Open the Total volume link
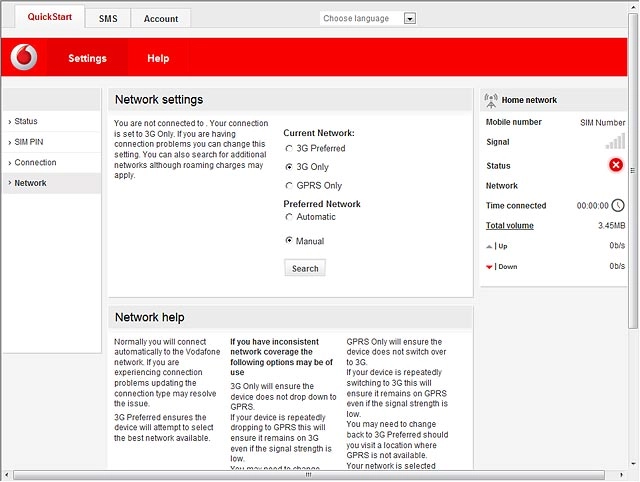640x482 pixels. [x=509, y=226]
